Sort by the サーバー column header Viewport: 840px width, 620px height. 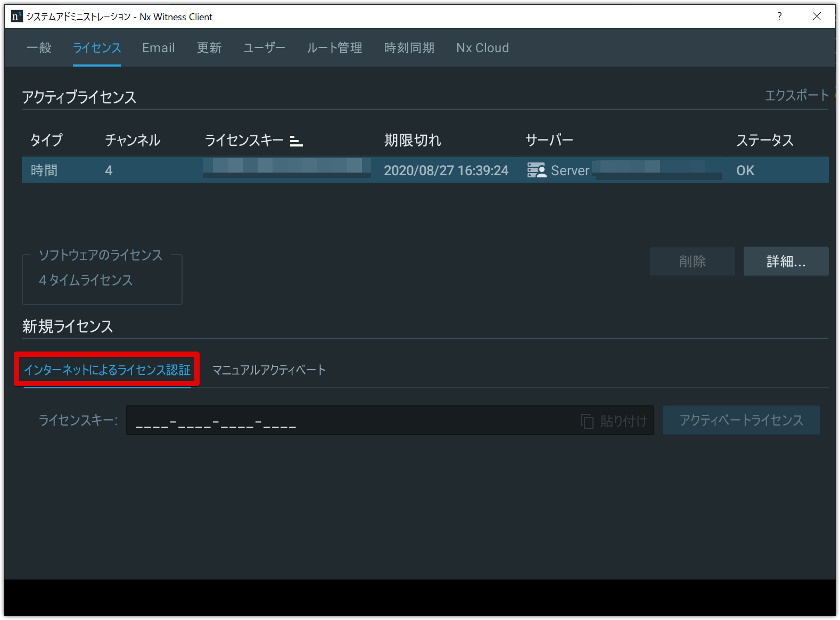click(x=549, y=140)
